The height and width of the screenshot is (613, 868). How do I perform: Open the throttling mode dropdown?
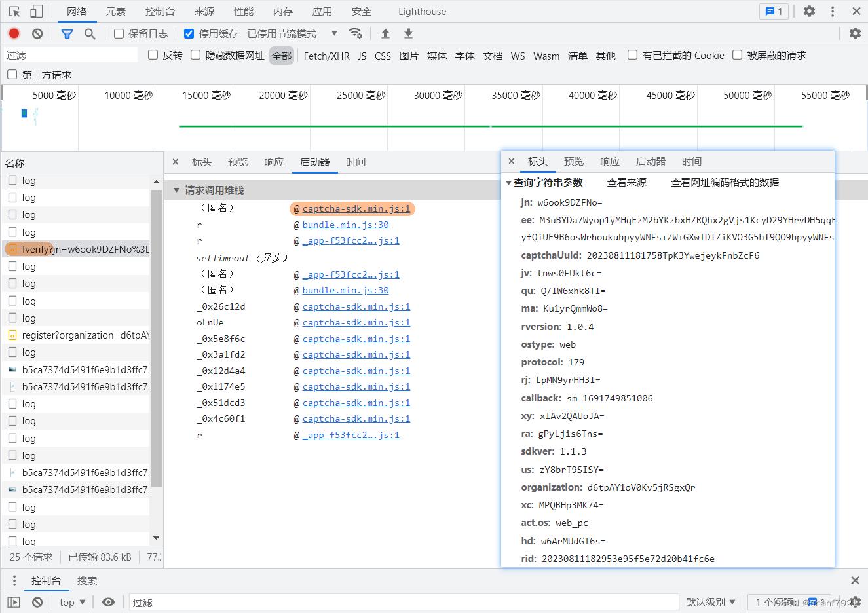[292, 33]
